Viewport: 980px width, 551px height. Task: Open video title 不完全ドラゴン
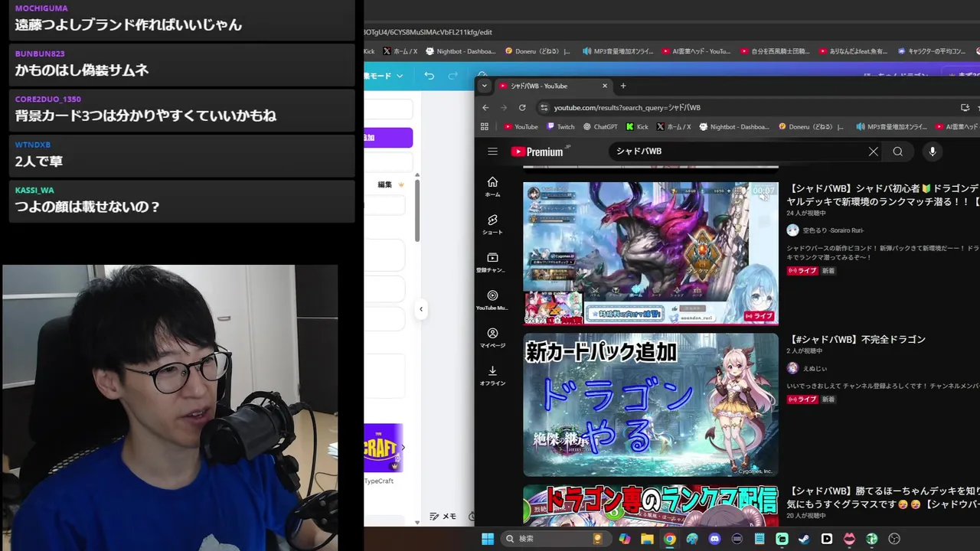click(857, 339)
